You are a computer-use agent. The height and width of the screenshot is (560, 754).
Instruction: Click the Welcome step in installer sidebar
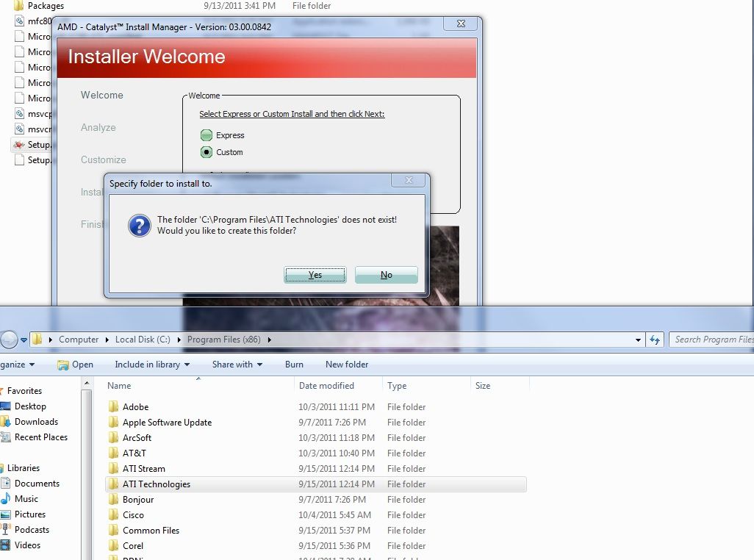tap(102, 96)
